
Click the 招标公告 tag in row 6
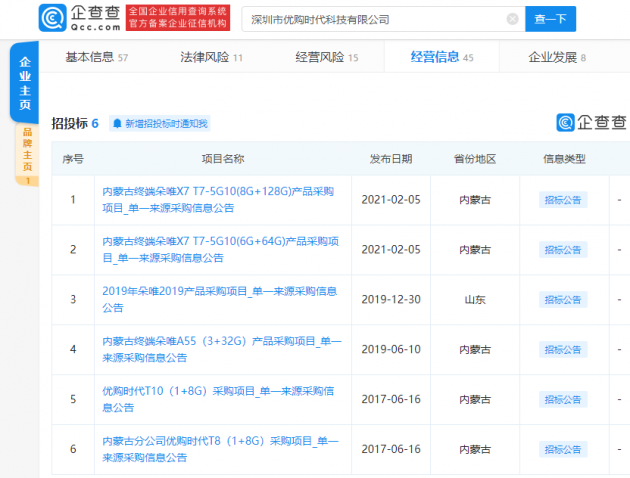[563, 449]
